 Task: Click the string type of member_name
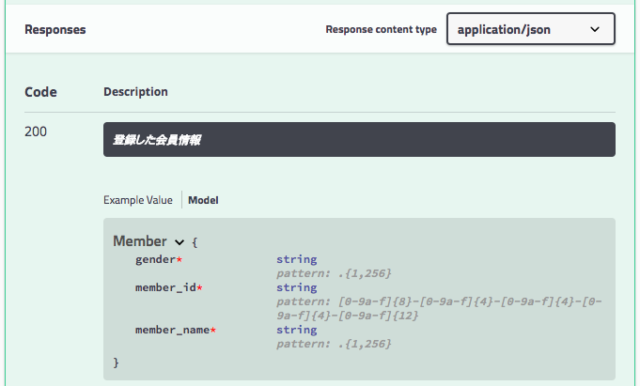click(x=297, y=330)
